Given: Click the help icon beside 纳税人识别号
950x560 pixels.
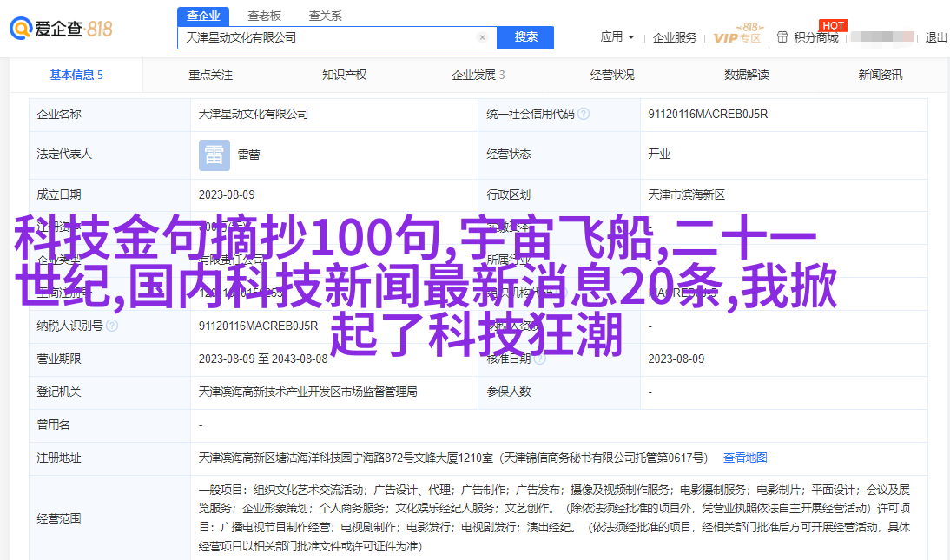Looking at the screenshot, I should point(112,326).
